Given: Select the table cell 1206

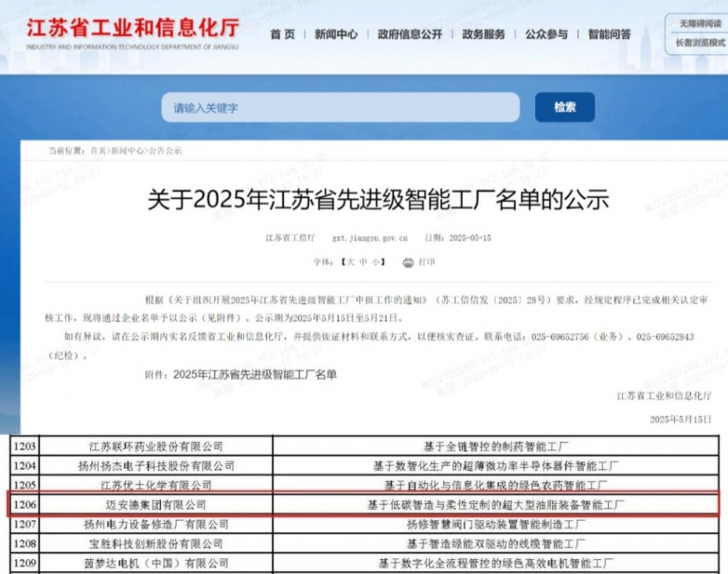Looking at the screenshot, I should click(x=24, y=504).
